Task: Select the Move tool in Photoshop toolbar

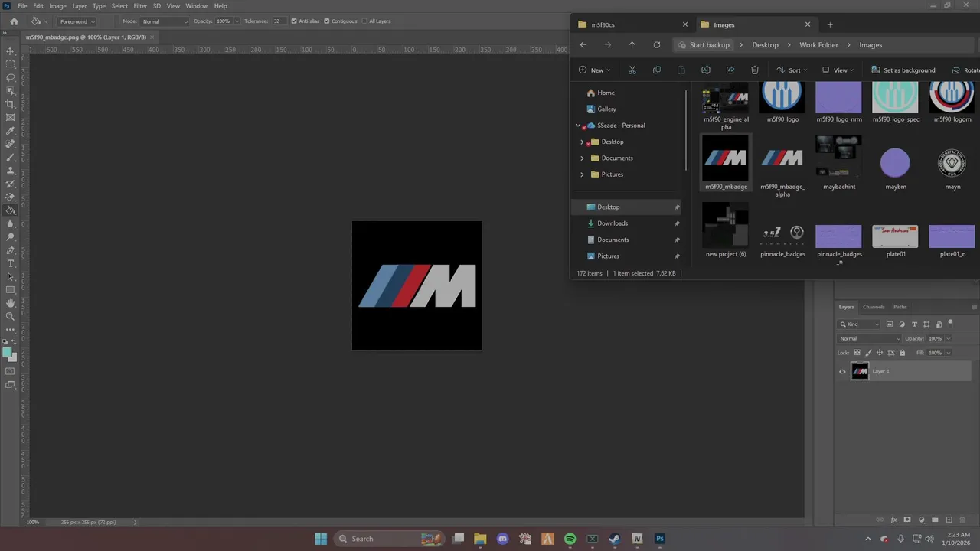Action: [x=10, y=51]
